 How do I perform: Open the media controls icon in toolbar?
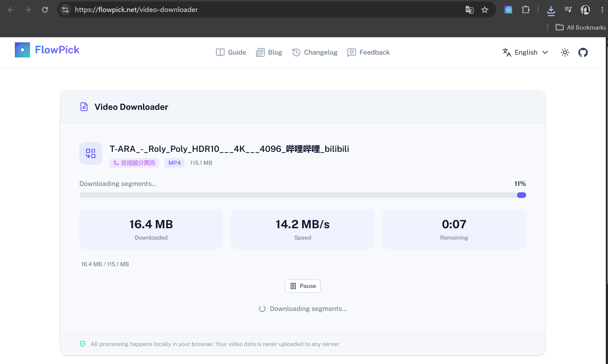[568, 10]
